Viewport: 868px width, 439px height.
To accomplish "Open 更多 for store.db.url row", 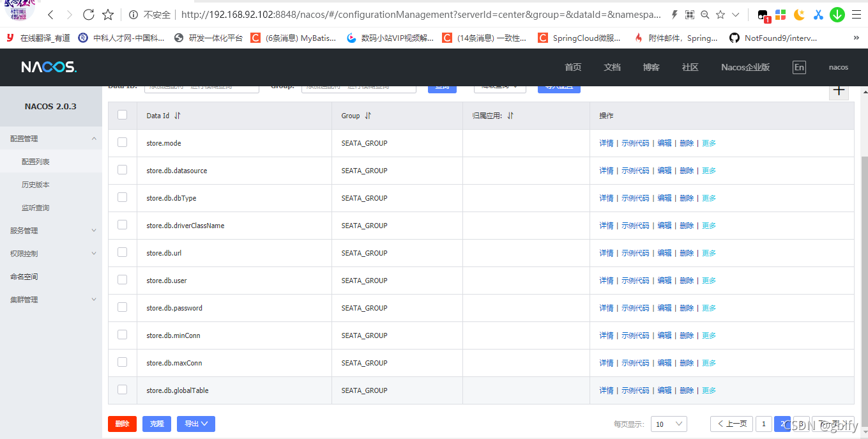I will pyautogui.click(x=709, y=253).
